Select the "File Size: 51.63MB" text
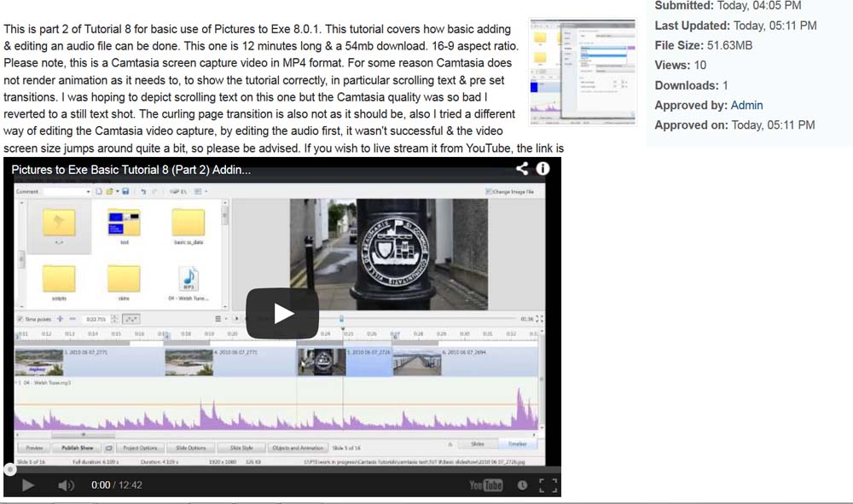This screenshot has height=504, width=853. (x=704, y=45)
